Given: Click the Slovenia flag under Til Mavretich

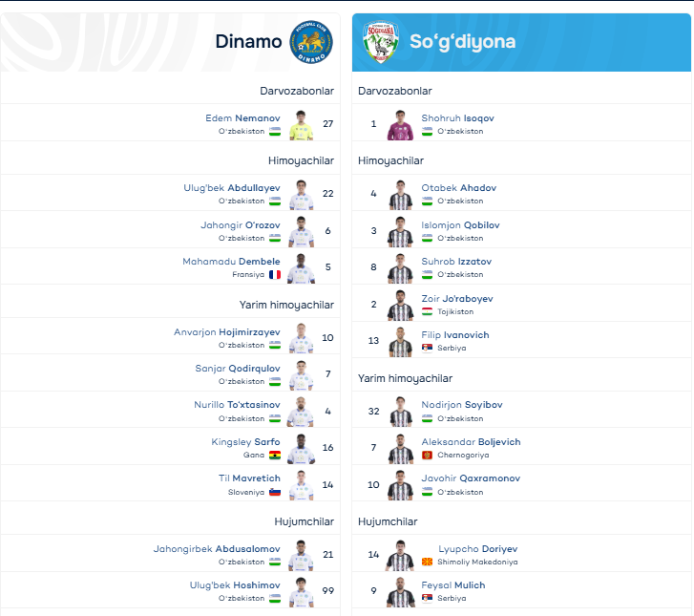Looking at the screenshot, I should click(275, 493).
